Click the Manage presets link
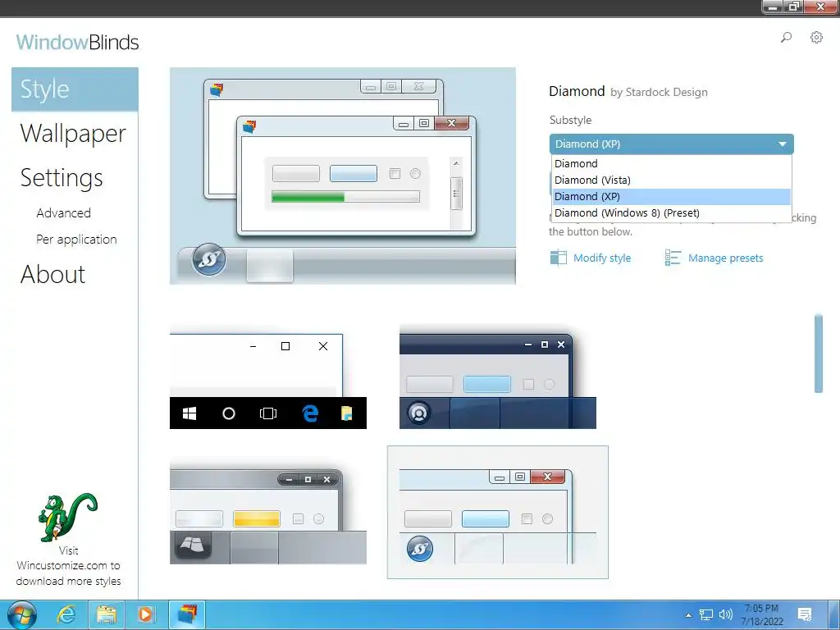The width and height of the screenshot is (840, 630). (x=725, y=258)
